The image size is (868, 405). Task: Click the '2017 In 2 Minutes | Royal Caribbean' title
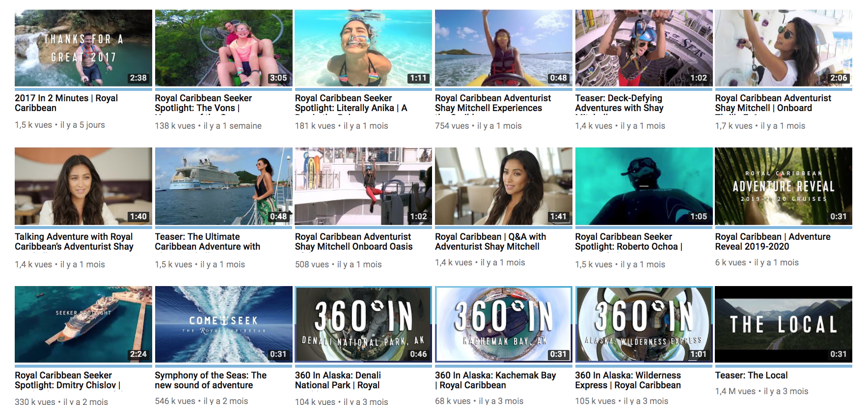click(66, 103)
